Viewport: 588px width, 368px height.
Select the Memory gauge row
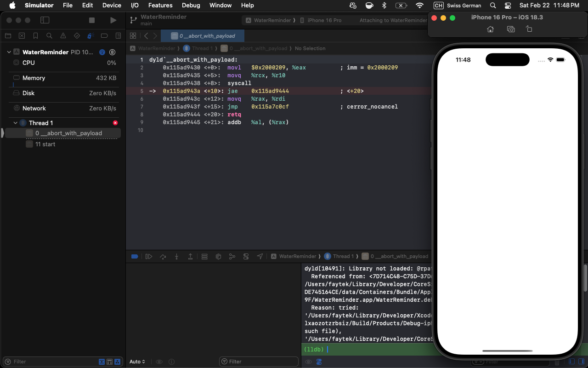pos(63,78)
